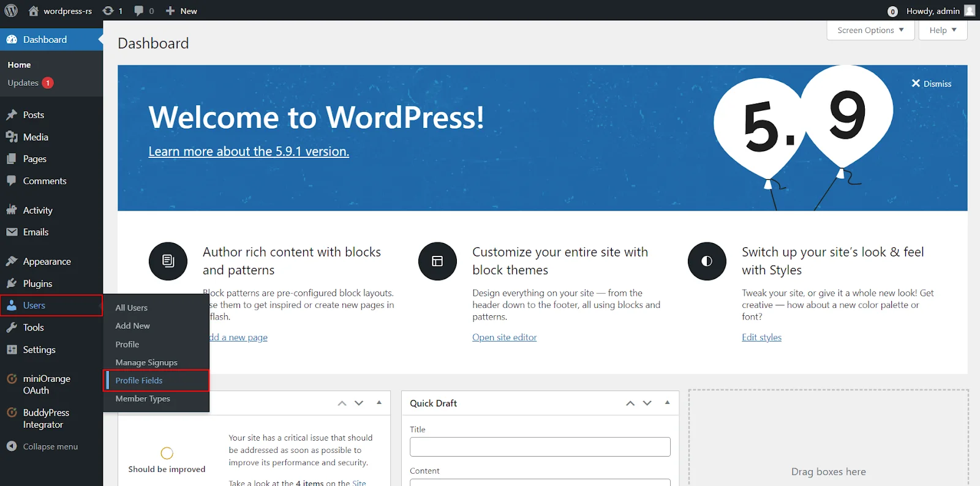
Task: Open wordpress-rs site name link
Action: [x=68, y=11]
